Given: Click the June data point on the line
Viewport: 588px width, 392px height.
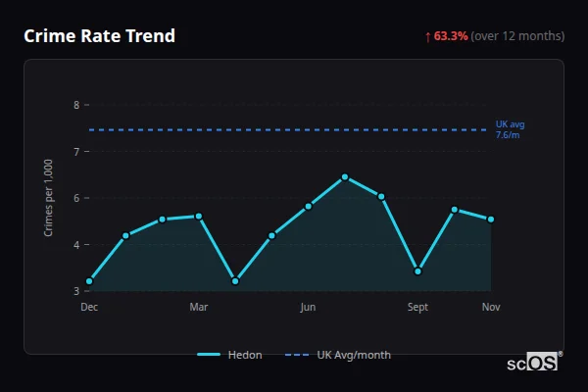Looking at the screenshot, I should coord(309,207).
